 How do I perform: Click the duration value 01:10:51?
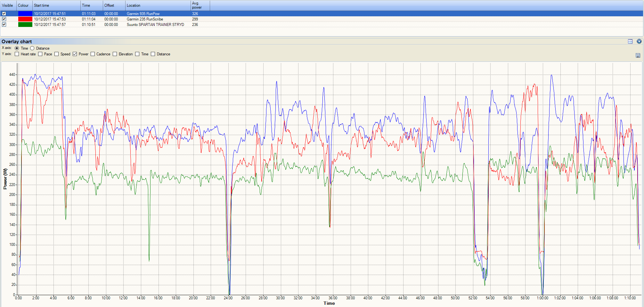[x=89, y=25]
